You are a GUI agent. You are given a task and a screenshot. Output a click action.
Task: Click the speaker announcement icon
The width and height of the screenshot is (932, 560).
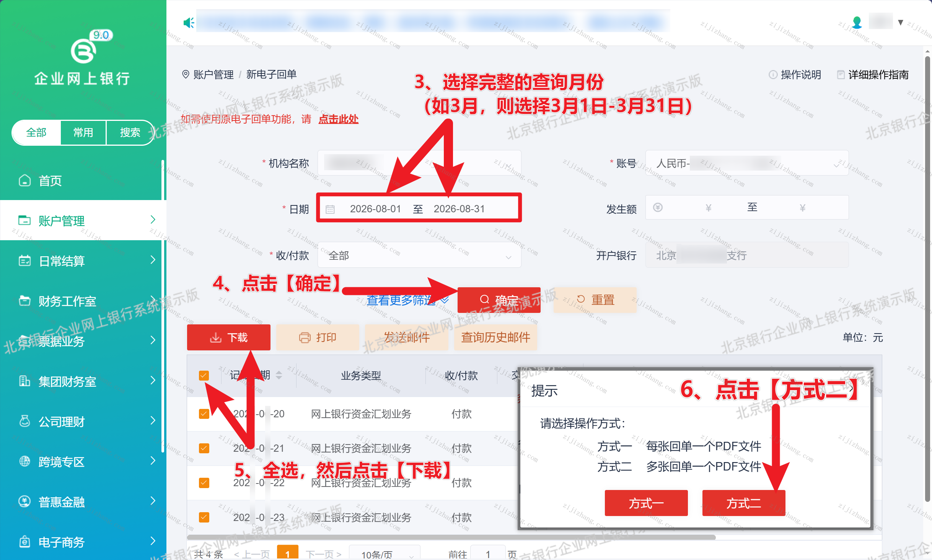coord(189,23)
